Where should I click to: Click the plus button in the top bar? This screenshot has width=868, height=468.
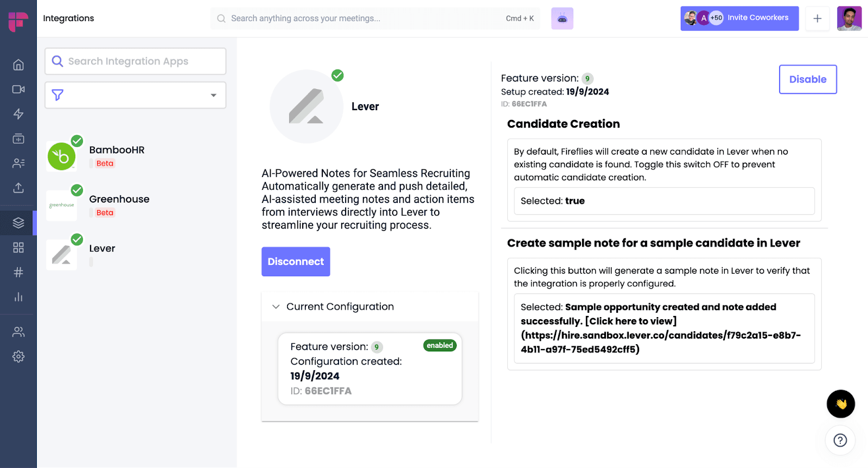818,18
